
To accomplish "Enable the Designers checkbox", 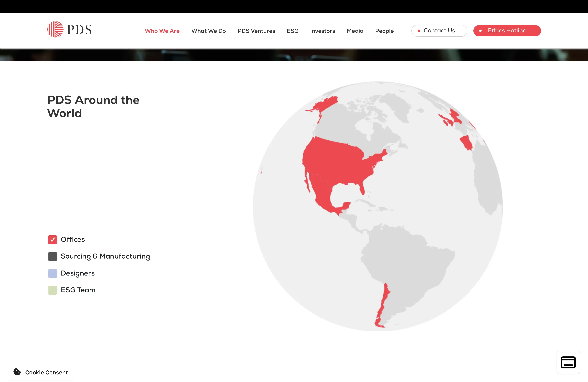I will (x=52, y=274).
